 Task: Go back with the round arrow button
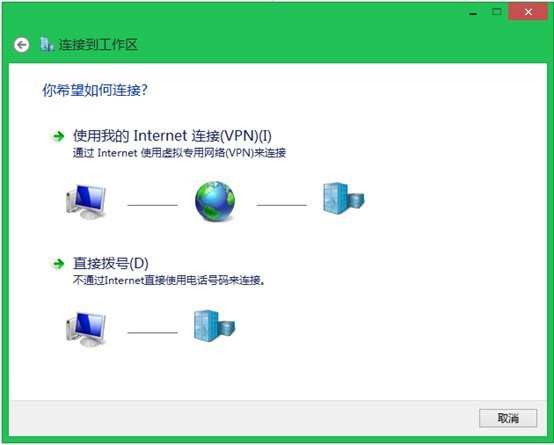click(22, 45)
